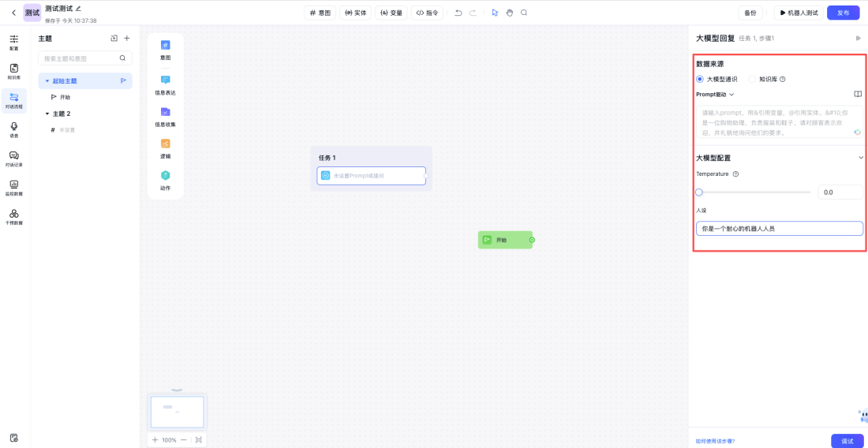The width and height of the screenshot is (868, 448).
Task: Run the step with the play icon
Action: coord(859,38)
